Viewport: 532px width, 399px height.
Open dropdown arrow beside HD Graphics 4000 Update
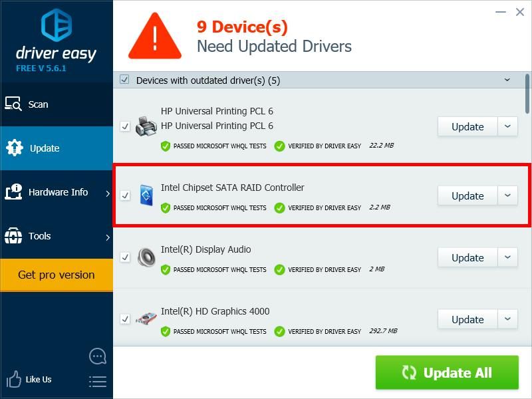pyautogui.click(x=507, y=319)
